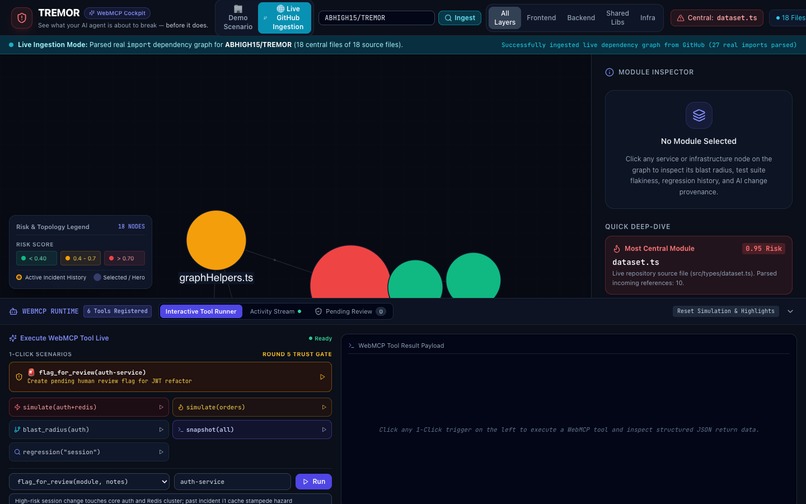Viewport: 806px width, 504px height.
Task: Open the flag_for_review(module, notes) dropdown
Action: (x=89, y=481)
